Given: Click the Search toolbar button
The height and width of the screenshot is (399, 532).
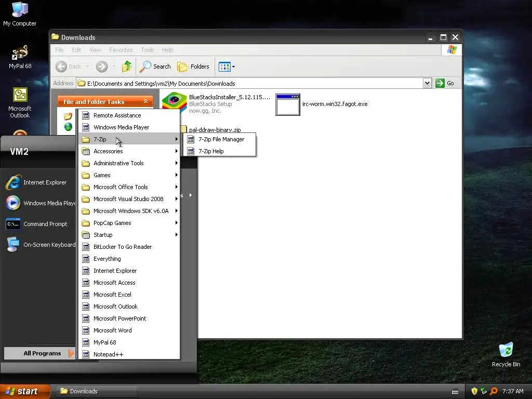Looking at the screenshot, I should tap(155, 66).
